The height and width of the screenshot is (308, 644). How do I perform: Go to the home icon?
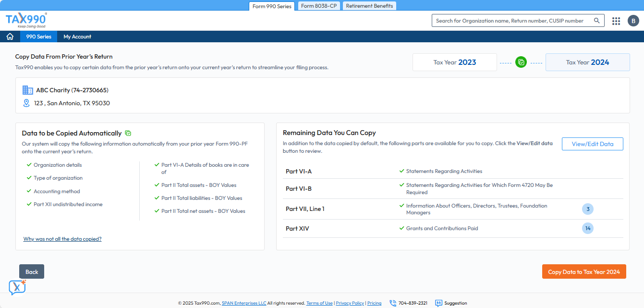[10, 37]
